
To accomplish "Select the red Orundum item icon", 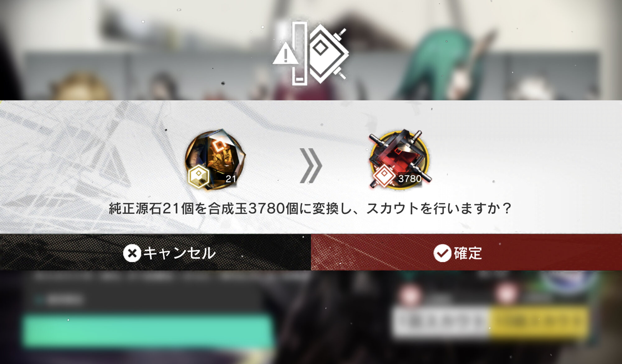I will tap(400, 159).
